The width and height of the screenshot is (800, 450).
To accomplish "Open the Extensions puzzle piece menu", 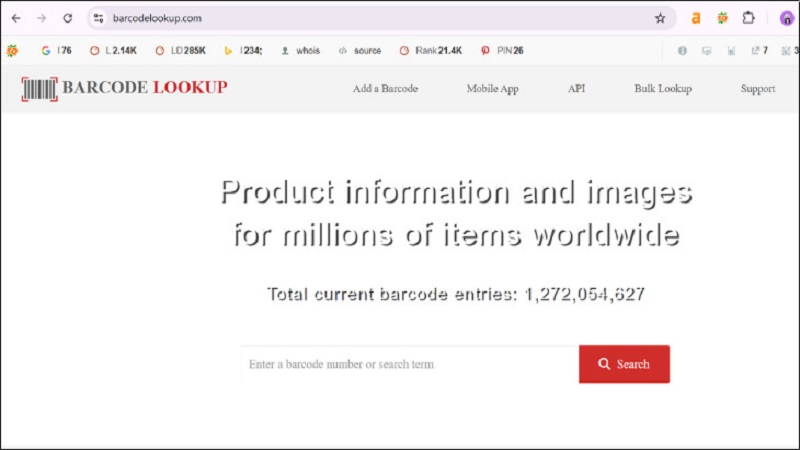I will (x=748, y=18).
